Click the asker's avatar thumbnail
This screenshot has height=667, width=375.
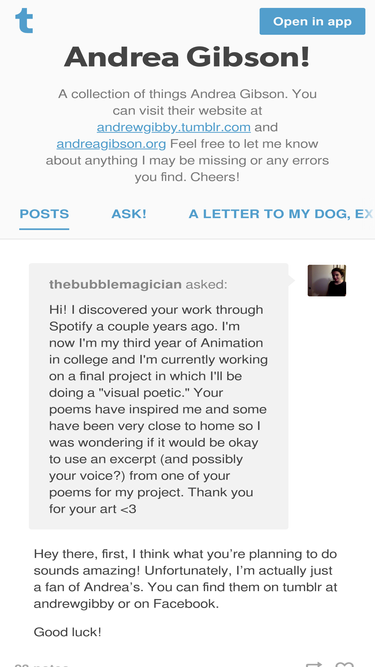click(x=327, y=280)
